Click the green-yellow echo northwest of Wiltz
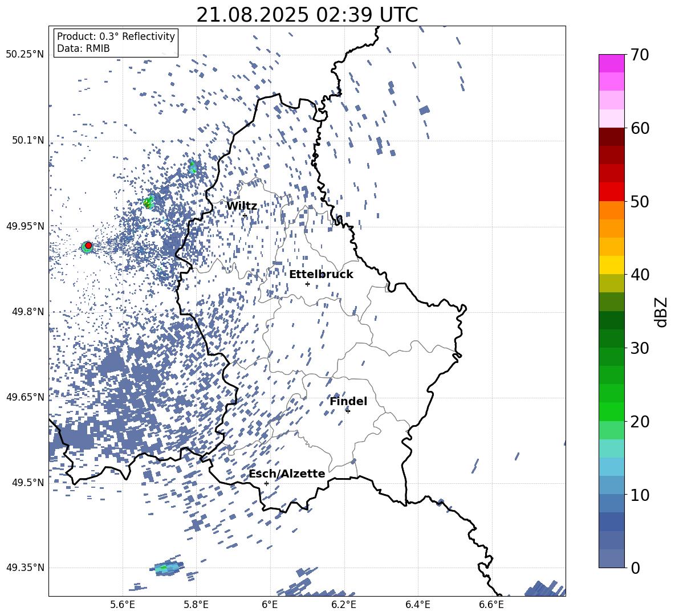 point(149,202)
